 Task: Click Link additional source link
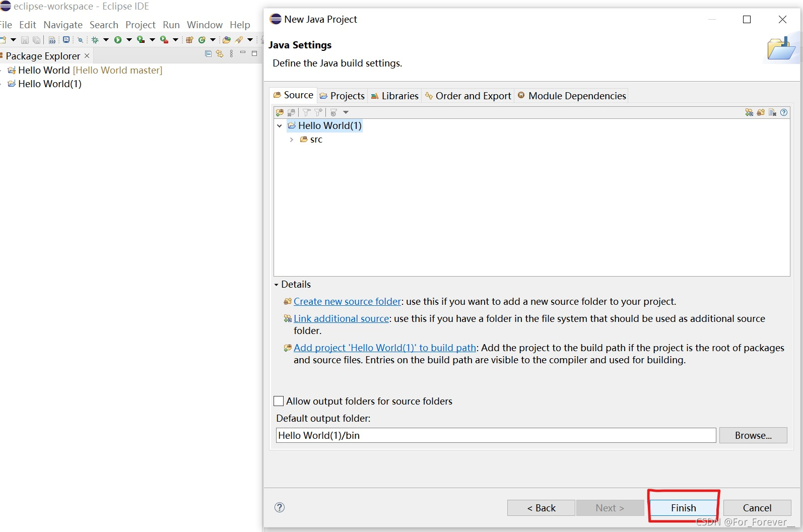pyautogui.click(x=342, y=318)
